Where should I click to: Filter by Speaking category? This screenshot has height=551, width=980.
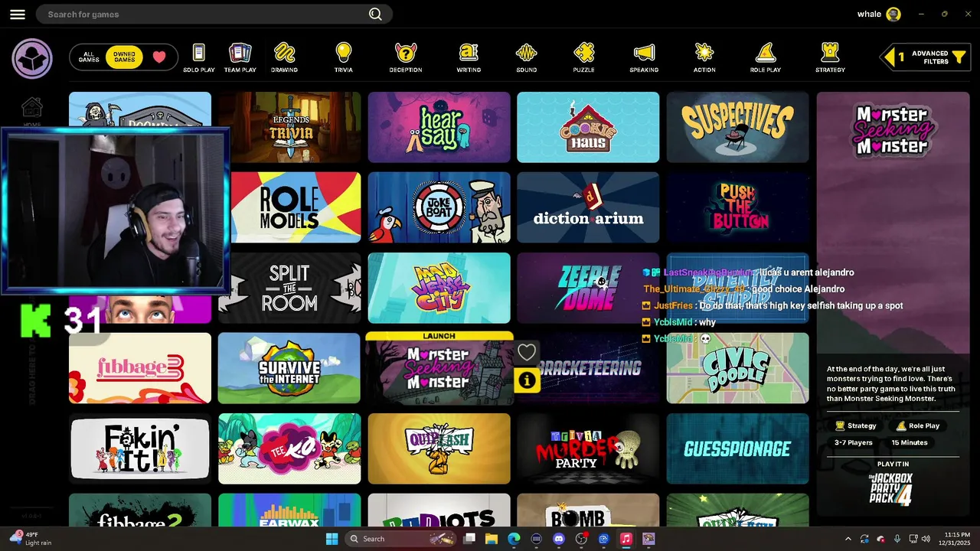tap(644, 58)
